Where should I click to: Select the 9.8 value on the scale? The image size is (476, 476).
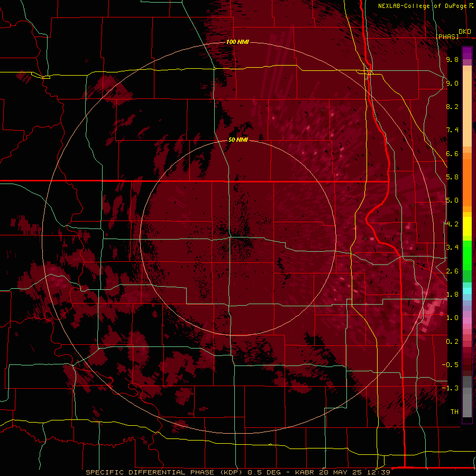(x=452, y=59)
